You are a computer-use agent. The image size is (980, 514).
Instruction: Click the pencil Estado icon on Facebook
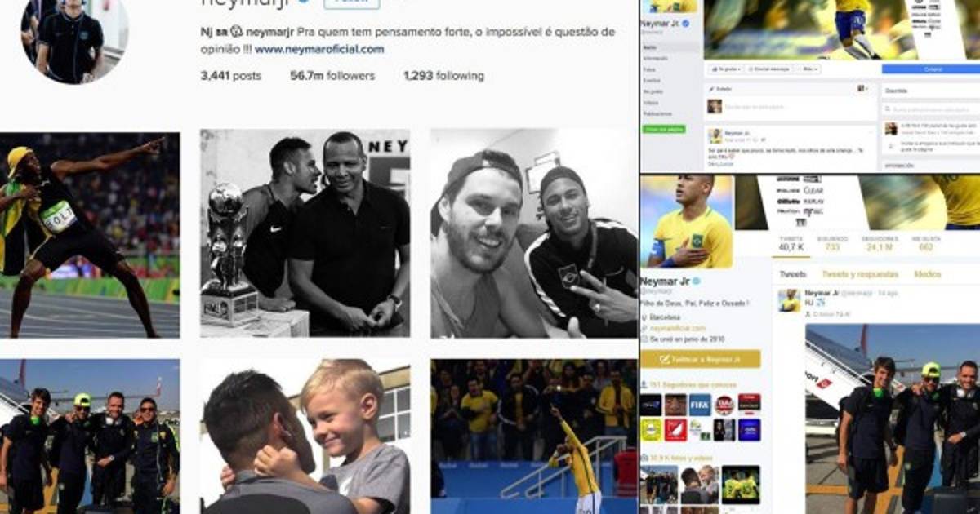coord(711,88)
